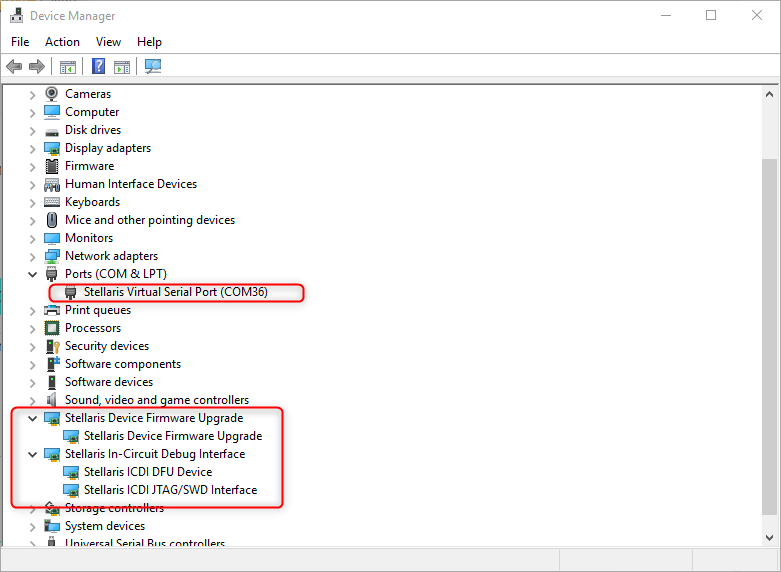The height and width of the screenshot is (572, 781).
Task: Select the Software components label
Action: pos(123,364)
